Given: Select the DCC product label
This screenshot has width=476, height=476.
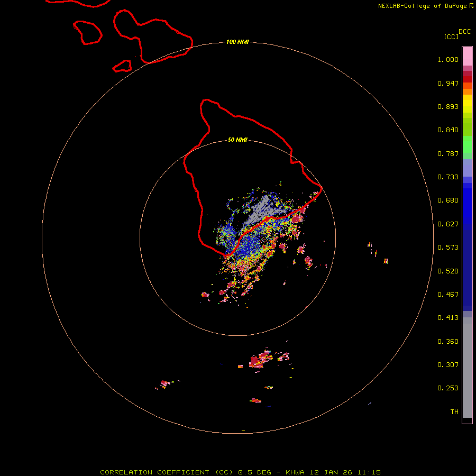Looking at the screenshot, I should pos(464,32).
